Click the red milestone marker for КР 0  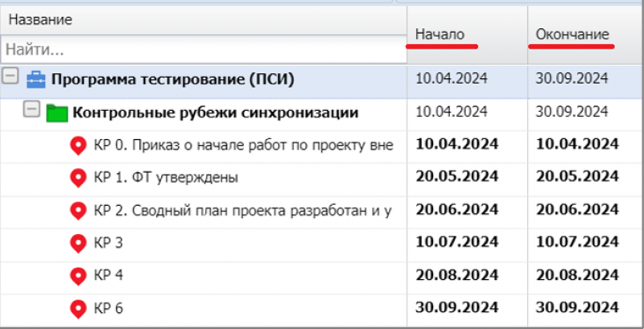click(78, 146)
